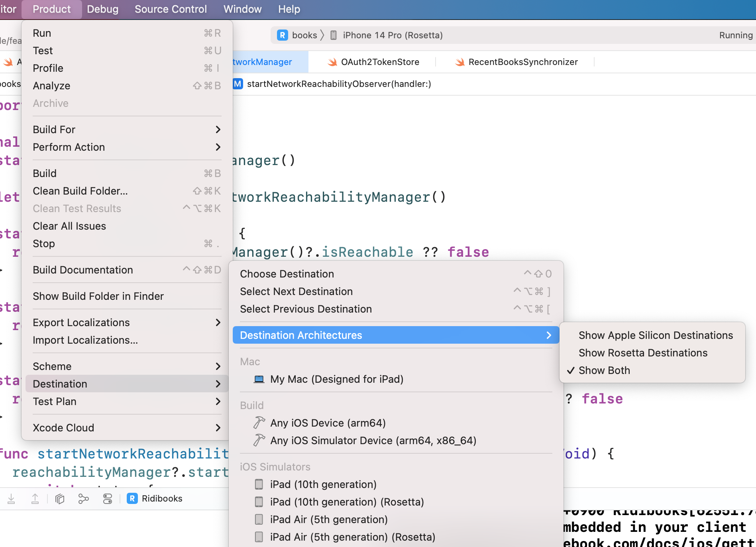The width and height of the screenshot is (756, 547).
Task: Switch to the OAuth2TokenStore tab
Action: [380, 62]
